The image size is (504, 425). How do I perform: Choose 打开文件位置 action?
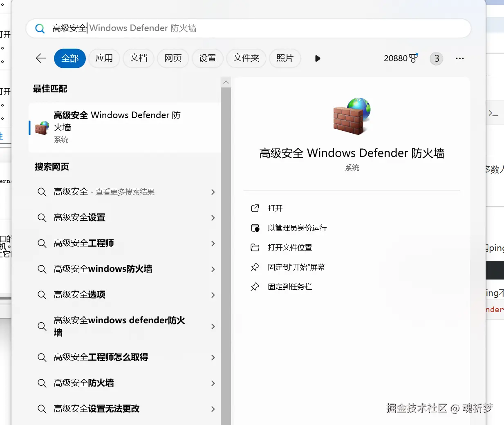click(290, 248)
